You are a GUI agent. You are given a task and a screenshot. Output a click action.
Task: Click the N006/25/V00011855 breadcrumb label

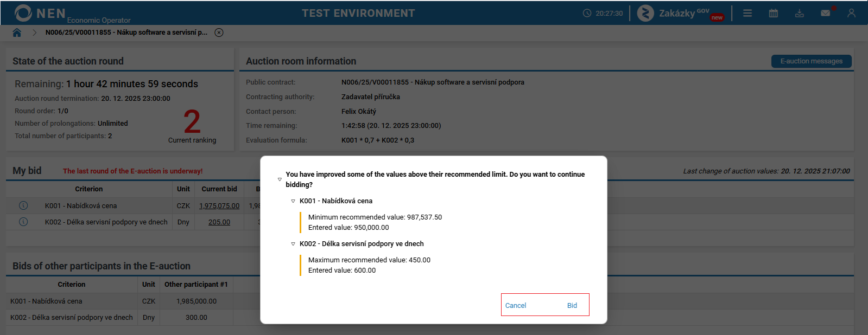point(126,33)
